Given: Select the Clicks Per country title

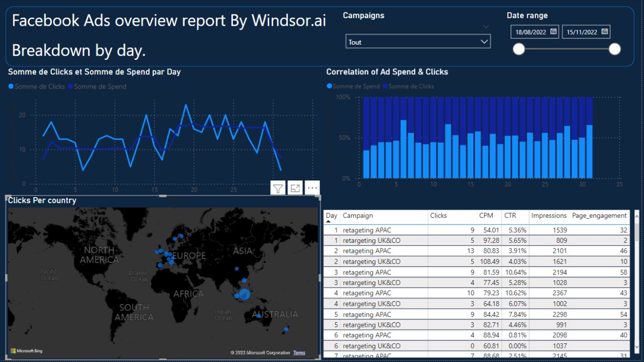Looking at the screenshot, I should click(x=42, y=200).
